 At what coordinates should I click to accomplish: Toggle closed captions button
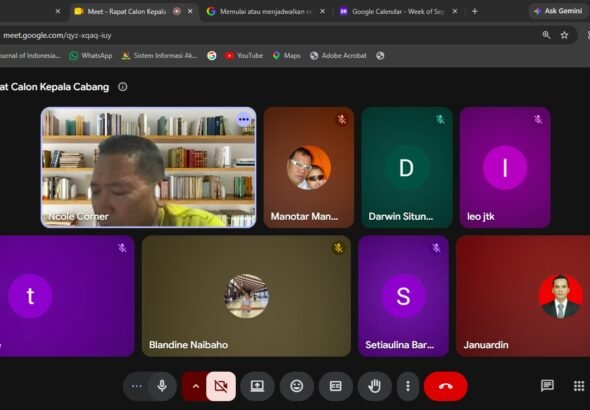pyautogui.click(x=335, y=386)
